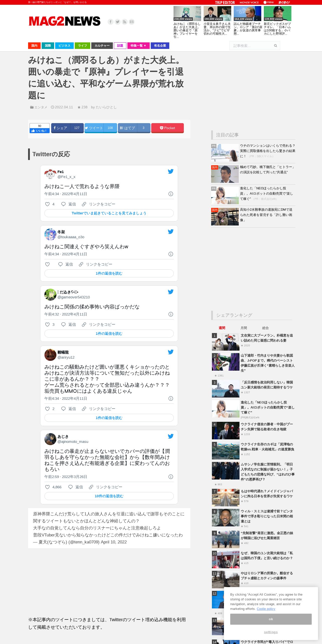Open the 特集一覧 dropdown menu
Viewport: 322px width, 644px height.
point(138,46)
